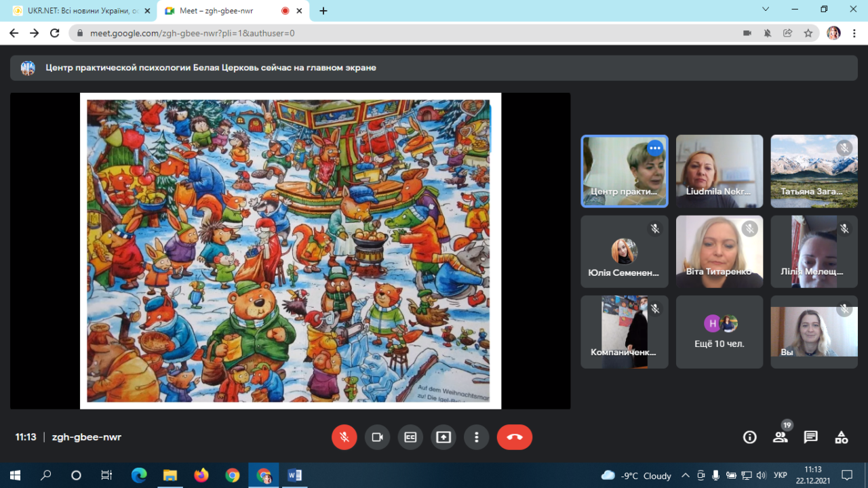Image resolution: width=868 pixels, height=488 pixels.
Task: Open the clock and calendar 22.12.2021
Action: [813, 475]
